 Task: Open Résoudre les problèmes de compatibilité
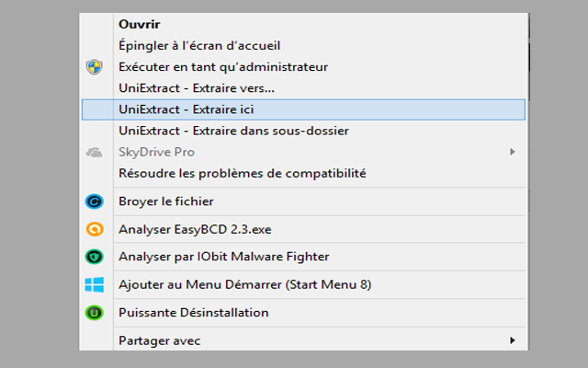(243, 173)
